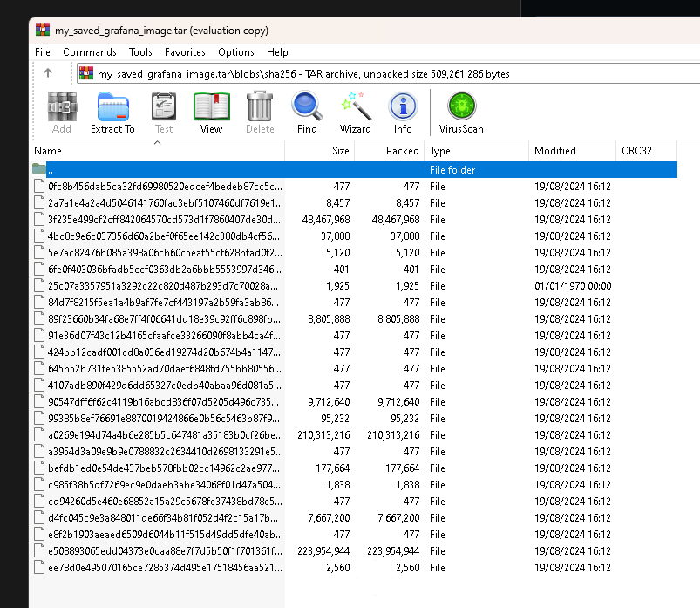Click the size value 8,805,888
The image size is (700, 608).
pyautogui.click(x=329, y=319)
